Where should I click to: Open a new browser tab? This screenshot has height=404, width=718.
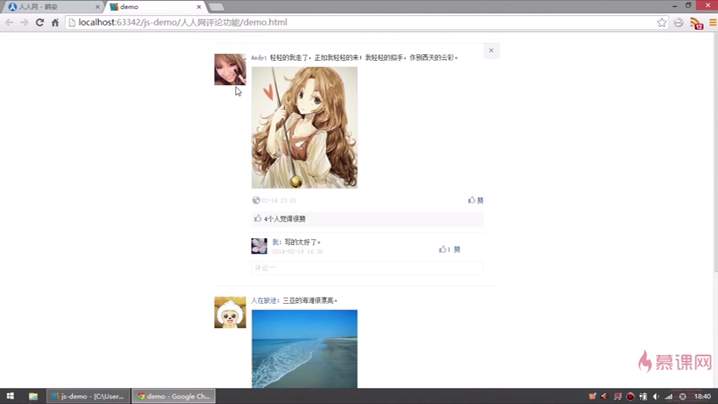pos(216,7)
